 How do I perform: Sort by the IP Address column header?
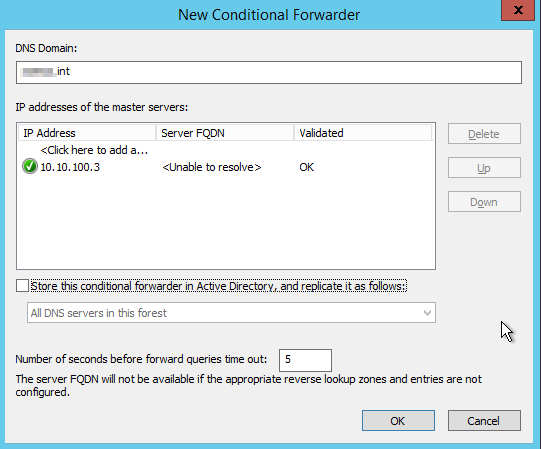pyautogui.click(x=87, y=133)
